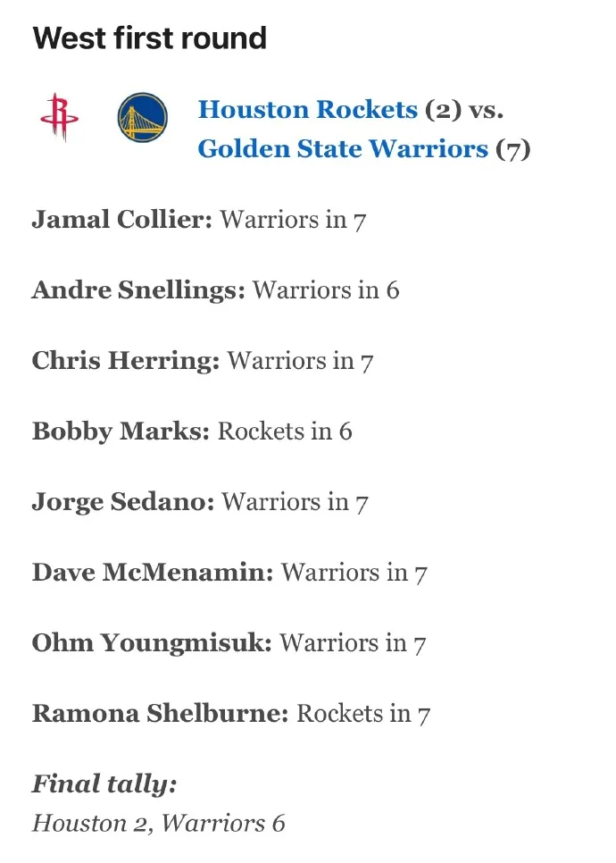Click the name Jamal Collier
Image resolution: width=616 pixels, height=863 pixels.
click(x=122, y=220)
